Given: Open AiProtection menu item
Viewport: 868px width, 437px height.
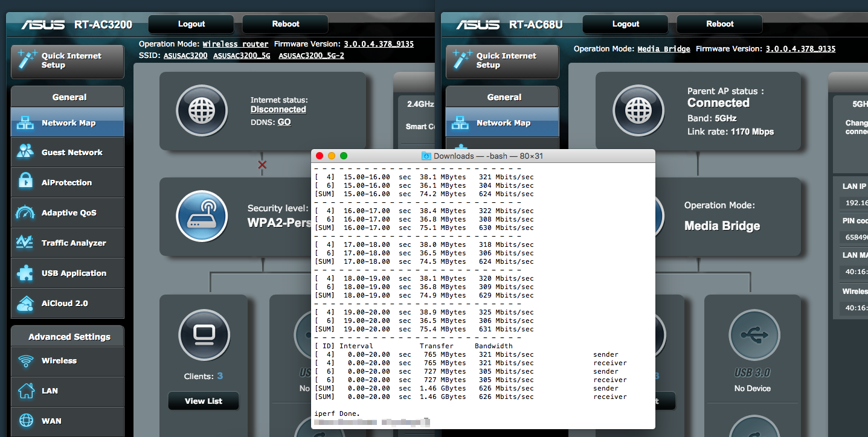Looking at the screenshot, I should coord(68,183).
